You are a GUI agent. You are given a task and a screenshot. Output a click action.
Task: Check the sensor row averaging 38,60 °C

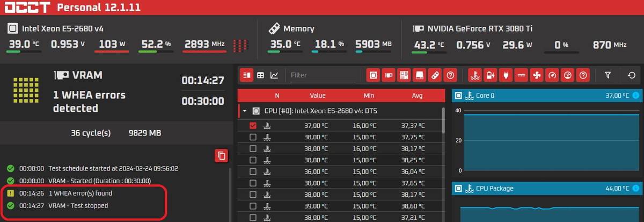[253, 206]
